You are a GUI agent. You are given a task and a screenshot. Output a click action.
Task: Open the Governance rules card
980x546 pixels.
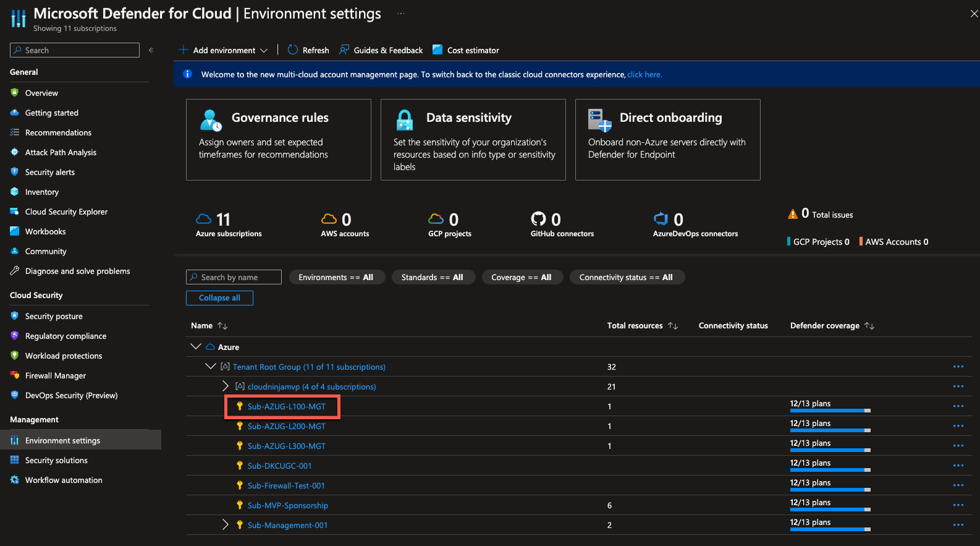click(x=279, y=140)
